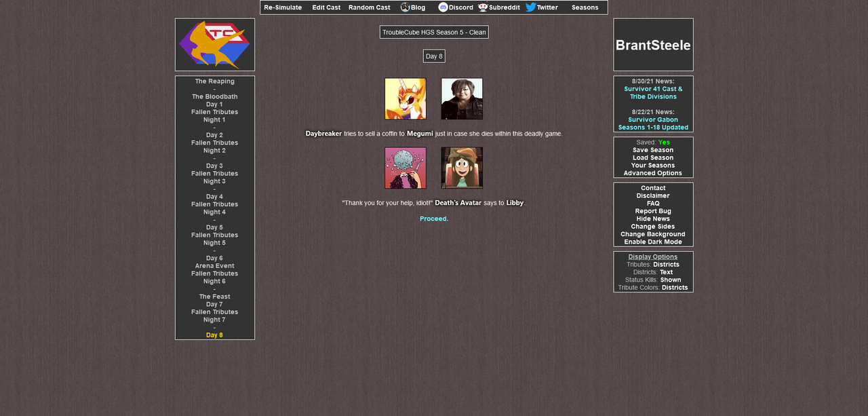Click Report Bug

(653, 211)
